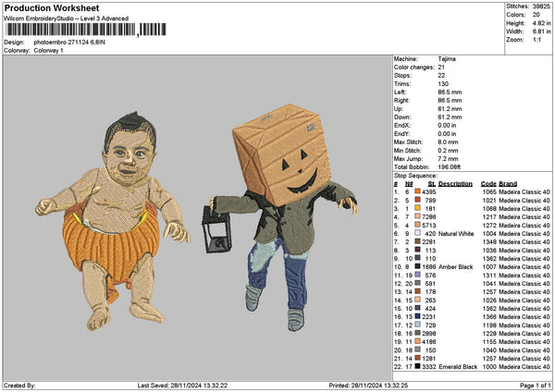Click thread code 1155 in stop 19
Viewport: 555px width, 392px height.
pyautogui.click(x=489, y=342)
